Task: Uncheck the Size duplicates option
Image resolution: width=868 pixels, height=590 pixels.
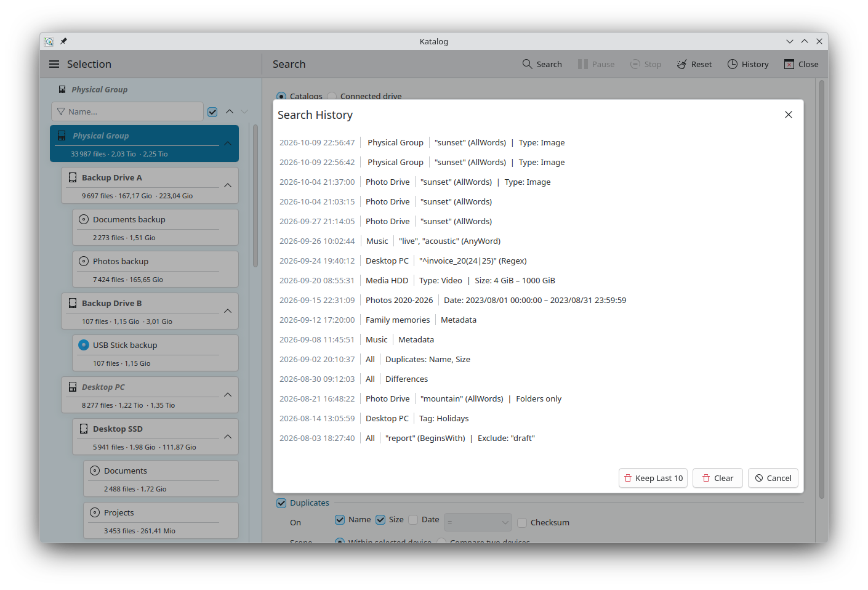Action: point(380,519)
